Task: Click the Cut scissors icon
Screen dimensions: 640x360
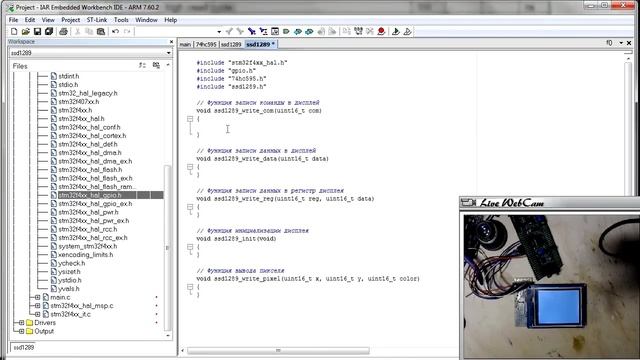Action: pos(78,31)
